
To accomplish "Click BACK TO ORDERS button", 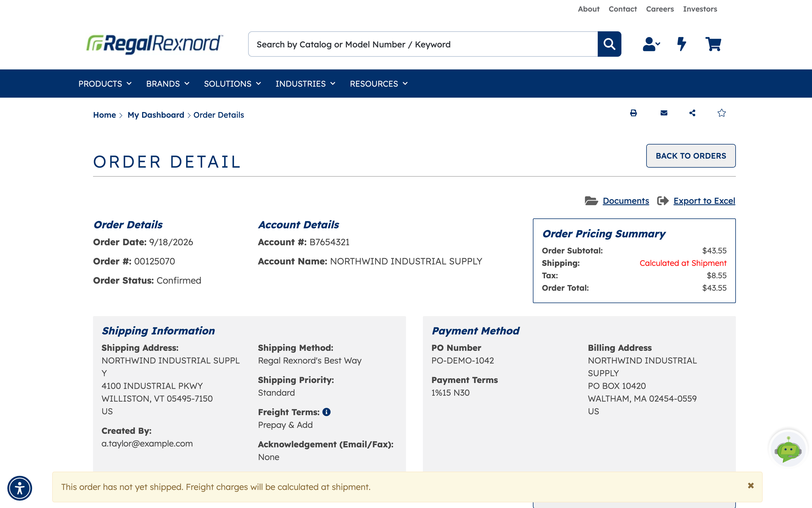I will [691, 156].
